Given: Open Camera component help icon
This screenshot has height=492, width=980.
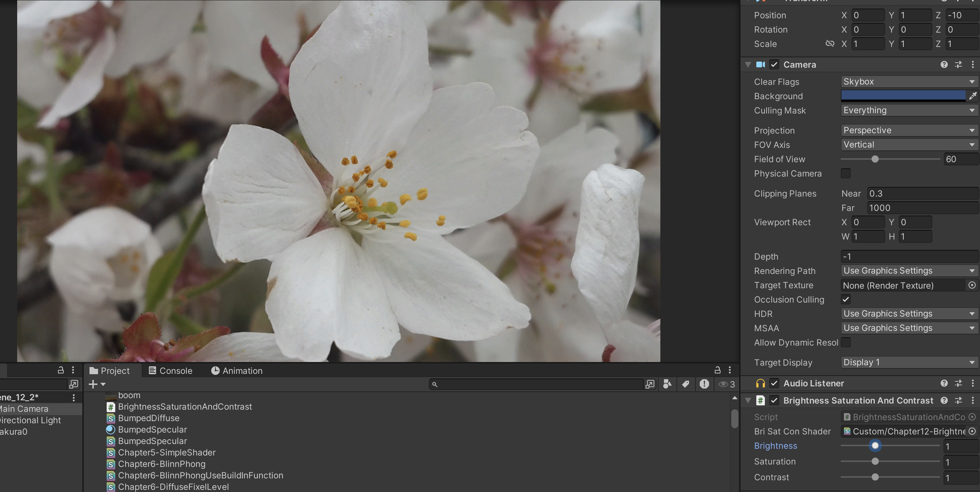Looking at the screenshot, I should [944, 64].
